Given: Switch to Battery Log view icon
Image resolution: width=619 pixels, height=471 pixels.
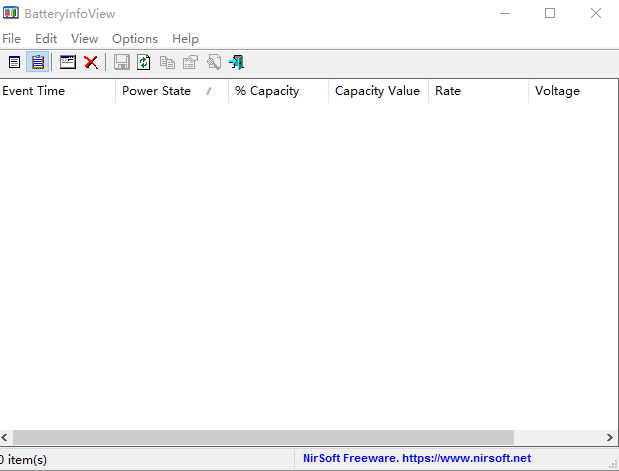Looking at the screenshot, I should tap(38, 62).
